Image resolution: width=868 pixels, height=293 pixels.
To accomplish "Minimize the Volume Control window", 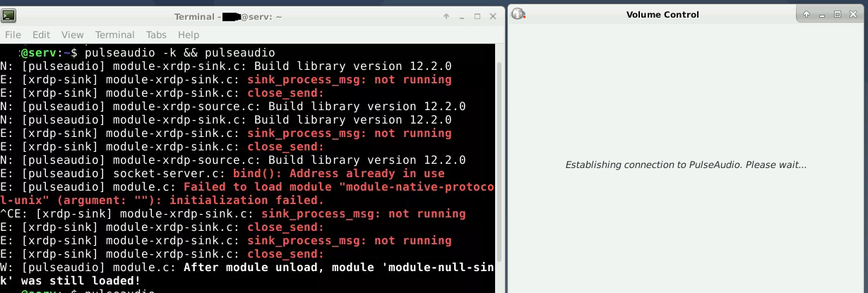I will tap(822, 14).
